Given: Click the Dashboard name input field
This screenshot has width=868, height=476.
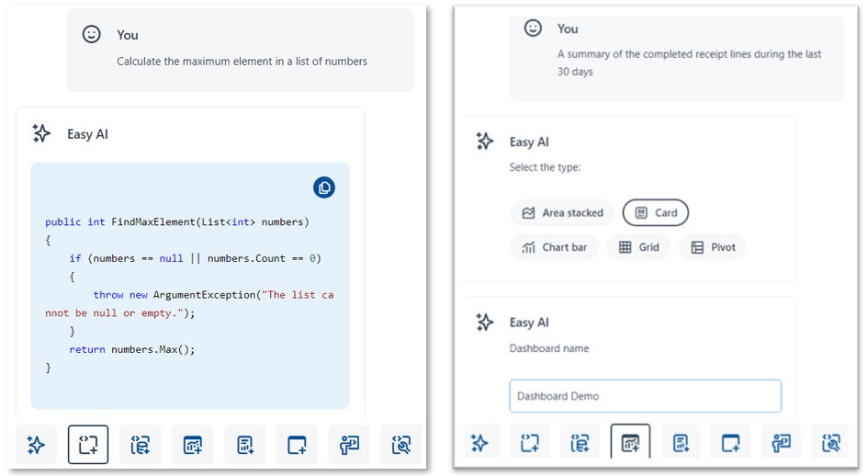Looking at the screenshot, I should [645, 396].
